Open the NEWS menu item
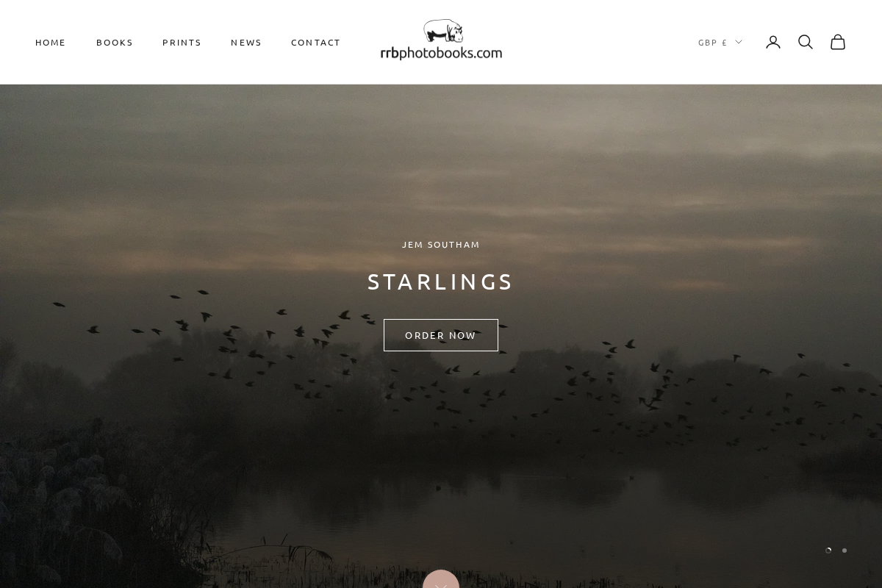The height and width of the screenshot is (588, 882). point(246,43)
